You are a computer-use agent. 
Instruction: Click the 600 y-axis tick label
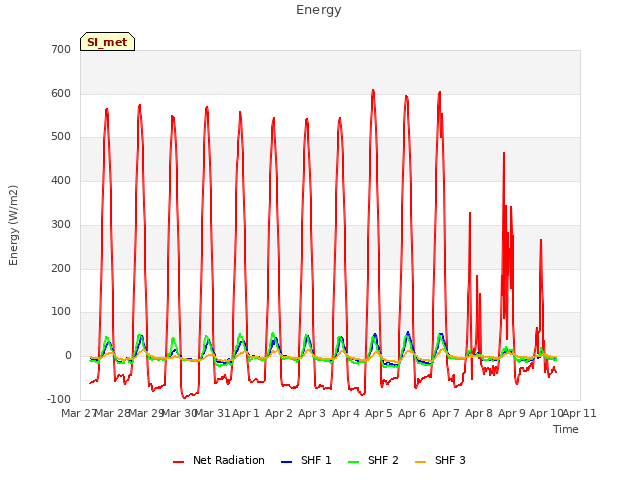[61, 93]
